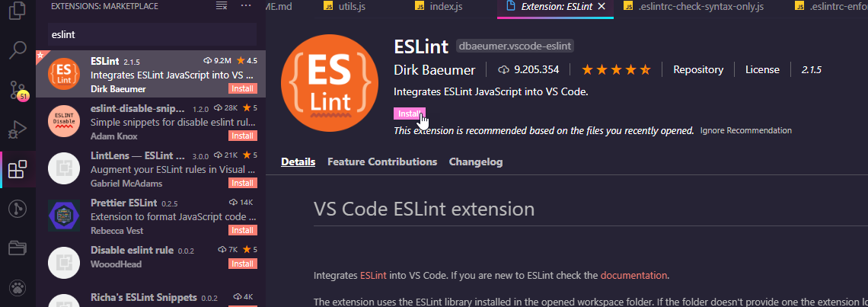Click the large ESLint logo on the details page
Image resolution: width=868 pixels, height=307 pixels.
tap(330, 82)
